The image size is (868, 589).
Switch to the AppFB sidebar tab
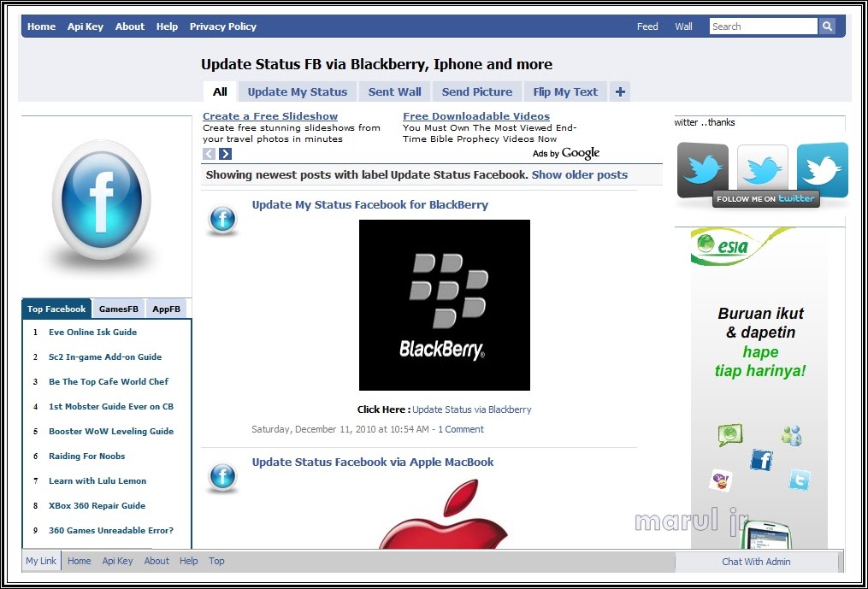point(166,309)
